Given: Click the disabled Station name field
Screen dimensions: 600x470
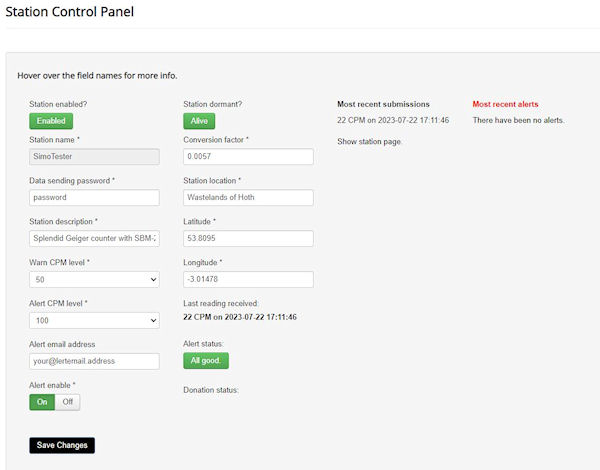Looking at the screenshot, I should [x=94, y=157].
